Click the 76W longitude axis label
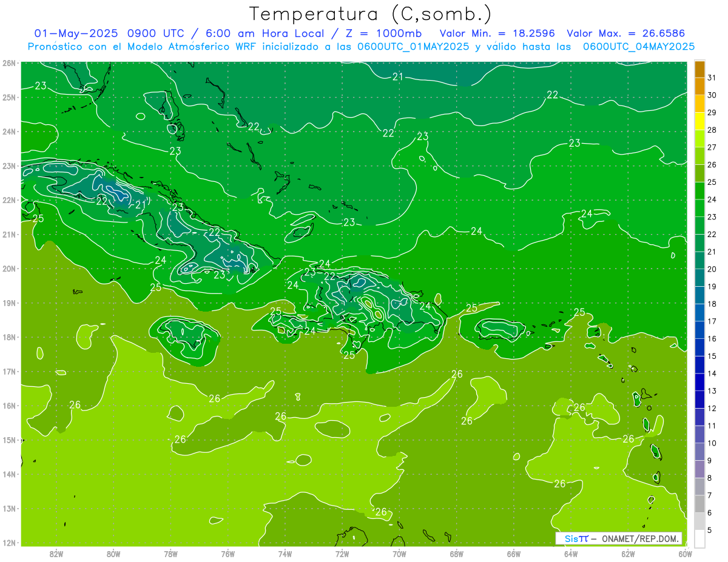 click(x=227, y=554)
